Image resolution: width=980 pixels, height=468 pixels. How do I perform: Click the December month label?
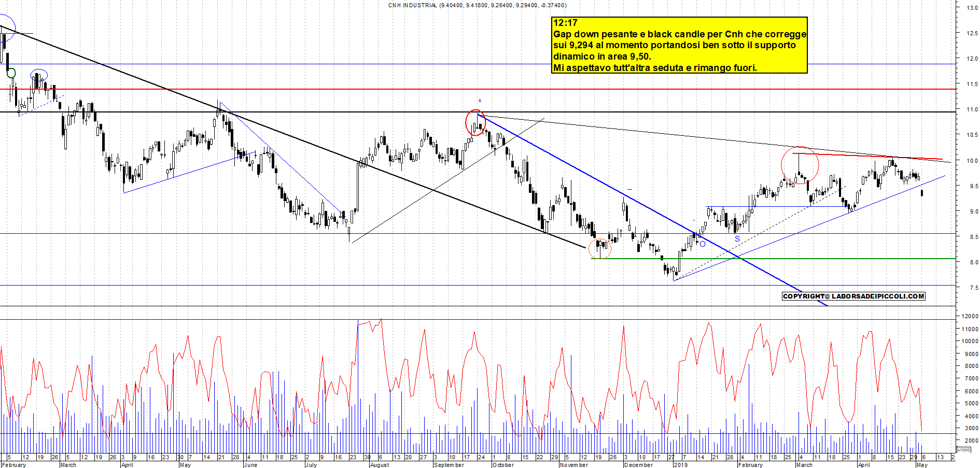click(x=639, y=465)
